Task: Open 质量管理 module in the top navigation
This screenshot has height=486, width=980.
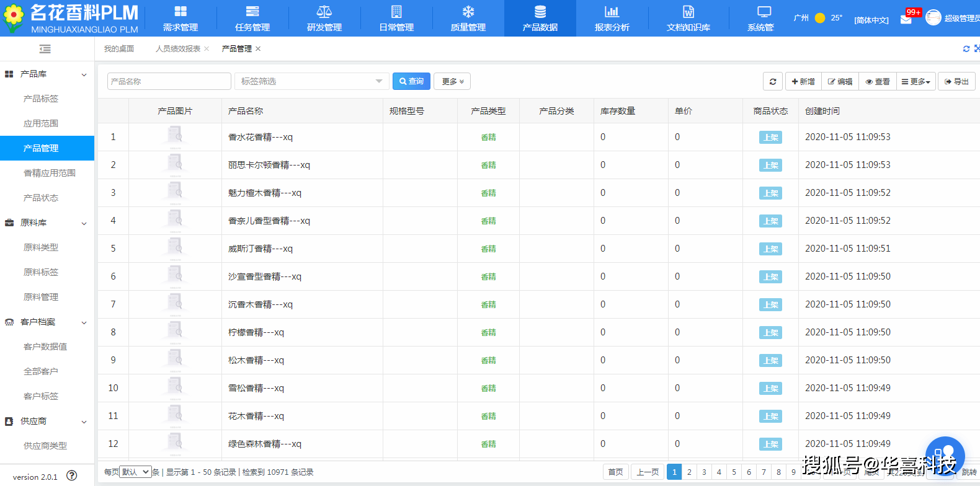Action: (468, 19)
